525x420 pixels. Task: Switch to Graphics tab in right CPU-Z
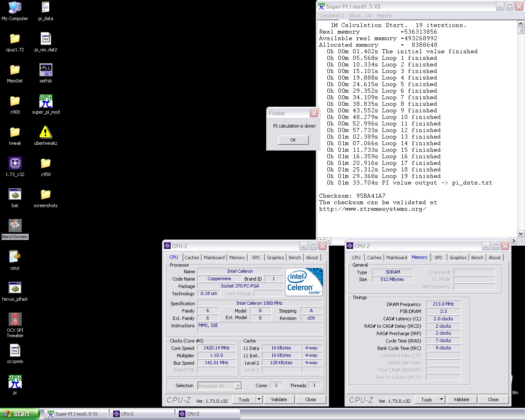click(458, 258)
